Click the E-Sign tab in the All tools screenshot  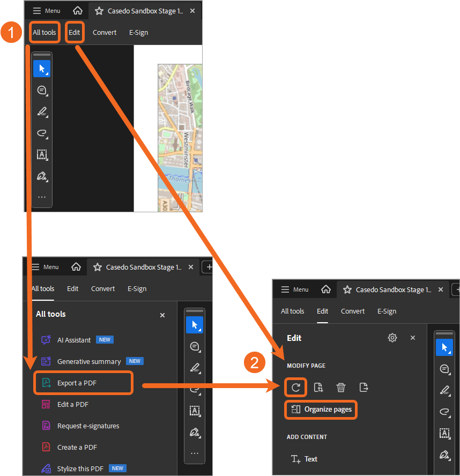coord(137,289)
